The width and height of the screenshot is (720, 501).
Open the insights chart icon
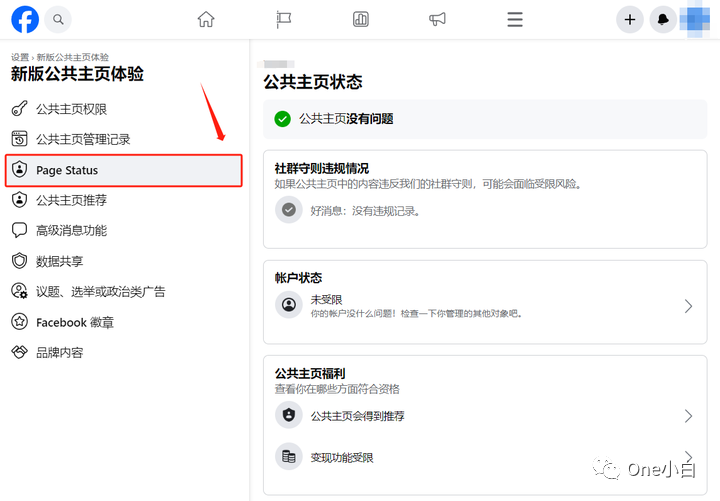click(360, 19)
